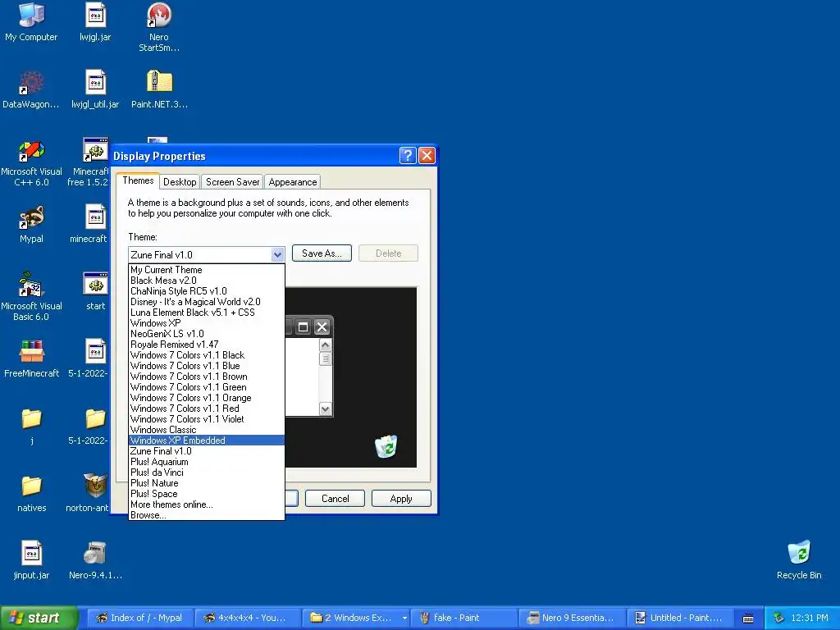840x630 pixels.
Task: Pick the Windows Classic theme
Action: (207, 430)
